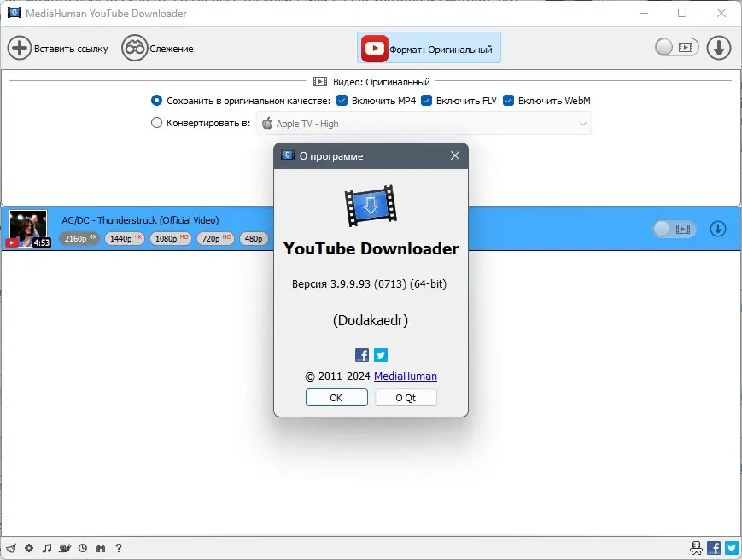Viewport: 742px width, 560px height.
Task: Close the О программе dialog
Action: tap(455, 155)
